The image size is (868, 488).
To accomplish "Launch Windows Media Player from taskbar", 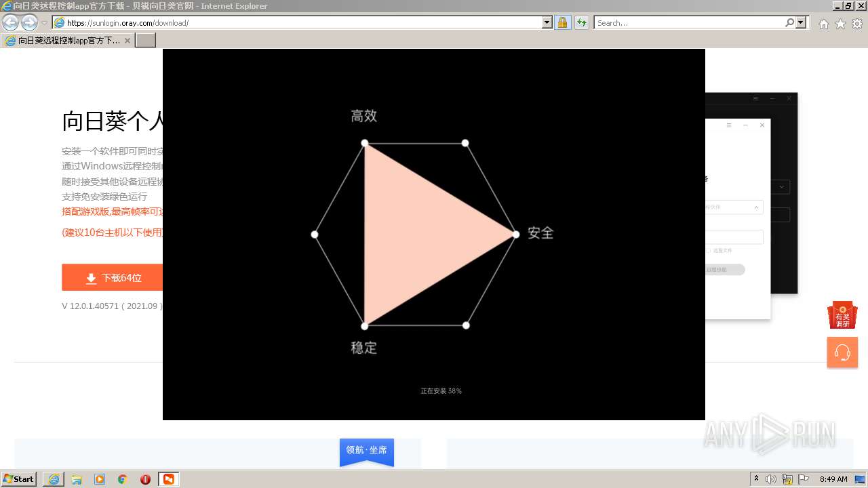I will click(100, 479).
